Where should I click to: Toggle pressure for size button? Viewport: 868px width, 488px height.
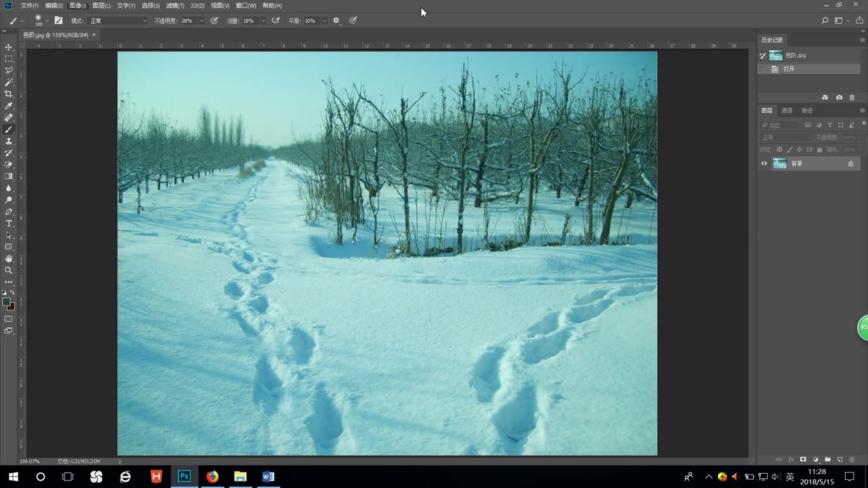click(353, 20)
